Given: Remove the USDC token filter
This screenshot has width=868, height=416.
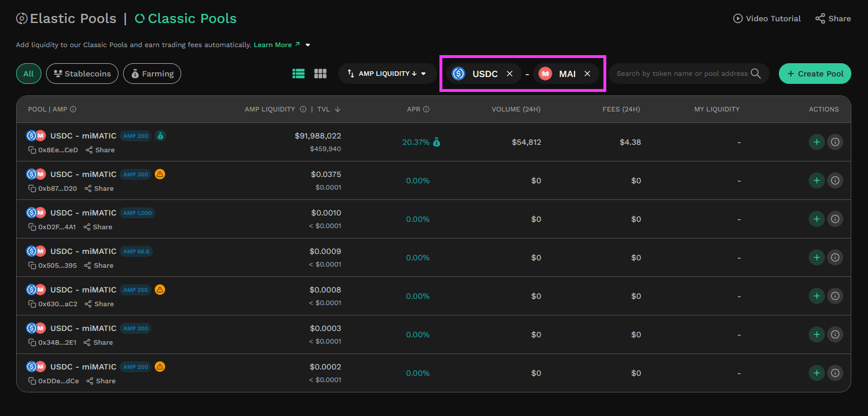Looking at the screenshot, I should coord(510,74).
